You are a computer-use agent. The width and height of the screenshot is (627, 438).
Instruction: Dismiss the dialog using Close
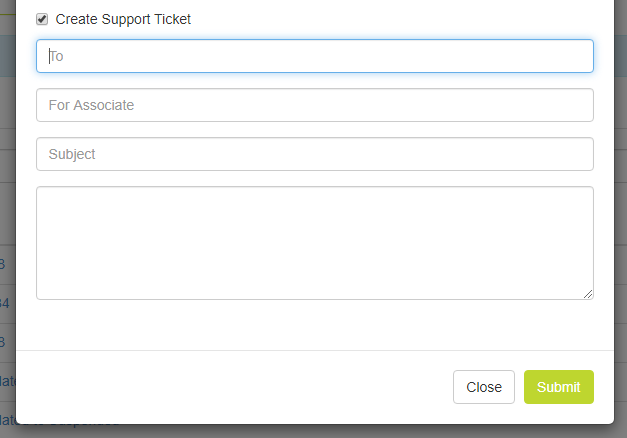coord(484,387)
